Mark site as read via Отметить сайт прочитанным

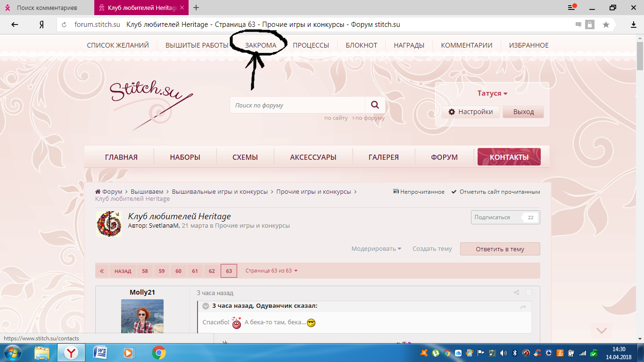click(x=495, y=192)
